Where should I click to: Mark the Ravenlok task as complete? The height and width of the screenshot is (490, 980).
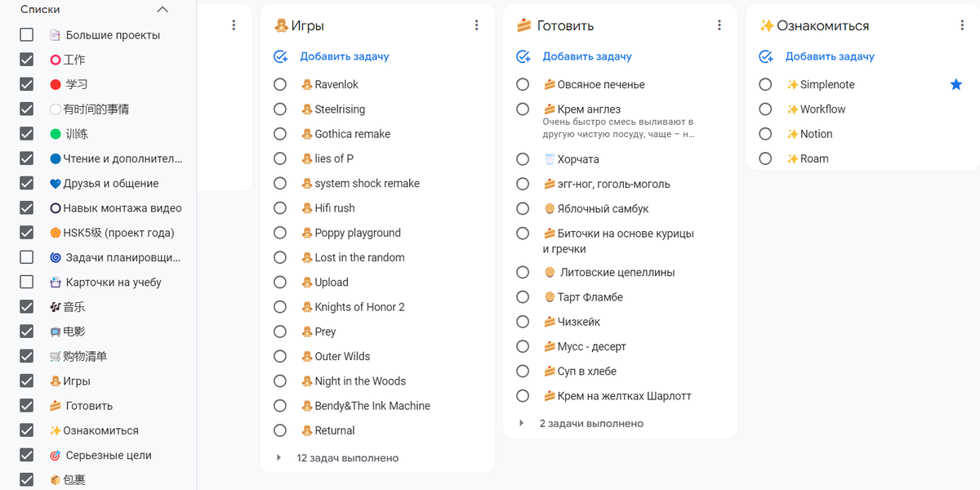click(280, 84)
